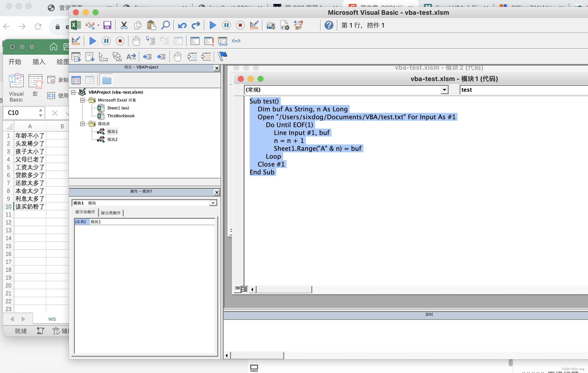The width and height of the screenshot is (588, 373).
Task: Cut selected code with scissors icon
Action: tap(124, 25)
